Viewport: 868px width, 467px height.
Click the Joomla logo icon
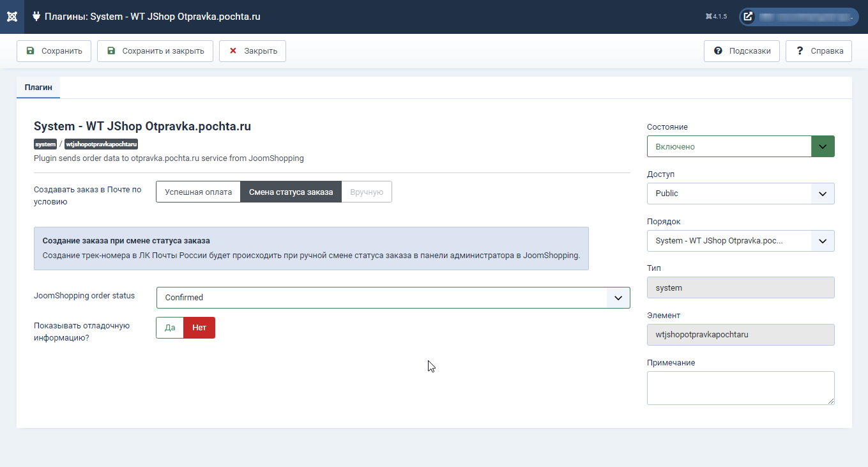[11, 17]
